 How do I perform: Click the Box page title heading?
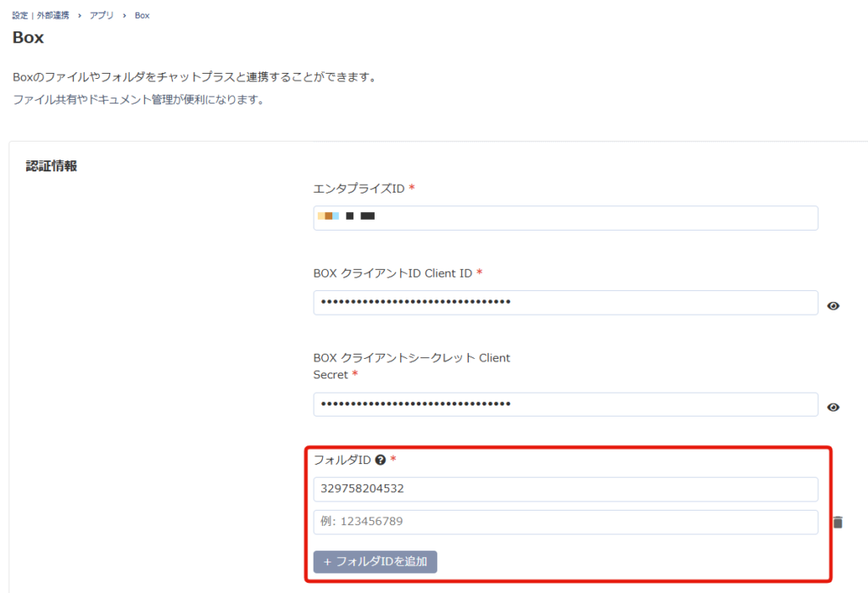(x=28, y=38)
